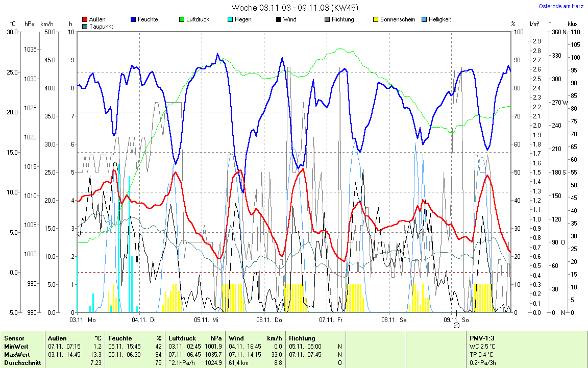
Task: Select the PMV-1:3 header in the table
Action: coord(481,338)
